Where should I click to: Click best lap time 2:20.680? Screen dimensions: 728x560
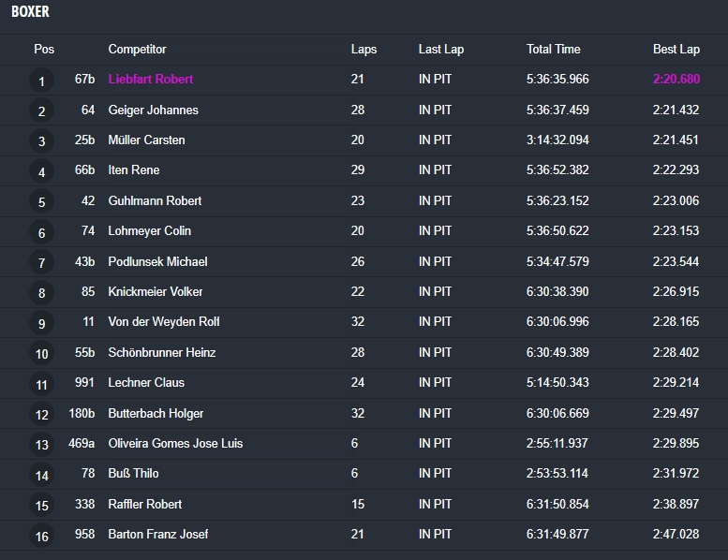[x=676, y=79]
